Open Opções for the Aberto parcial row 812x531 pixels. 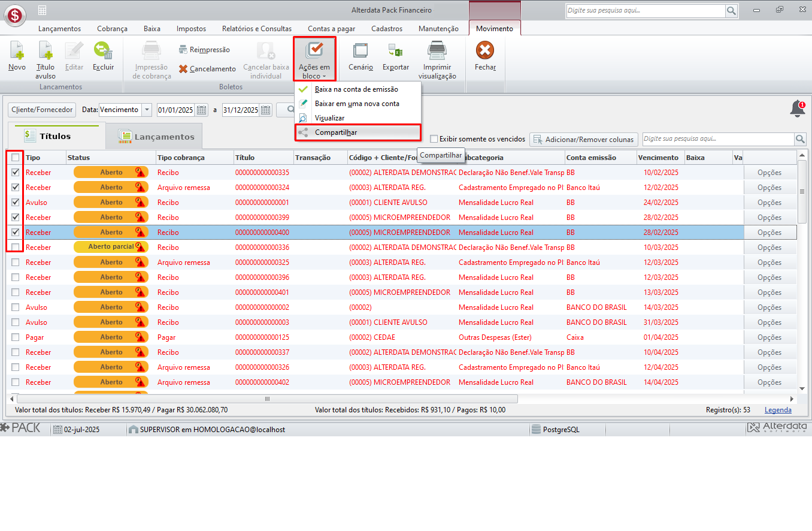[769, 248]
